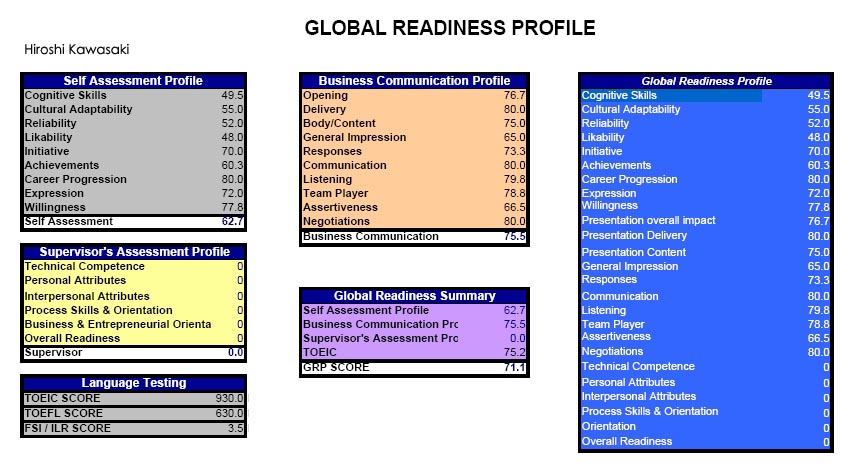
Task: Select Presentation Content in blue table
Action: [633, 252]
